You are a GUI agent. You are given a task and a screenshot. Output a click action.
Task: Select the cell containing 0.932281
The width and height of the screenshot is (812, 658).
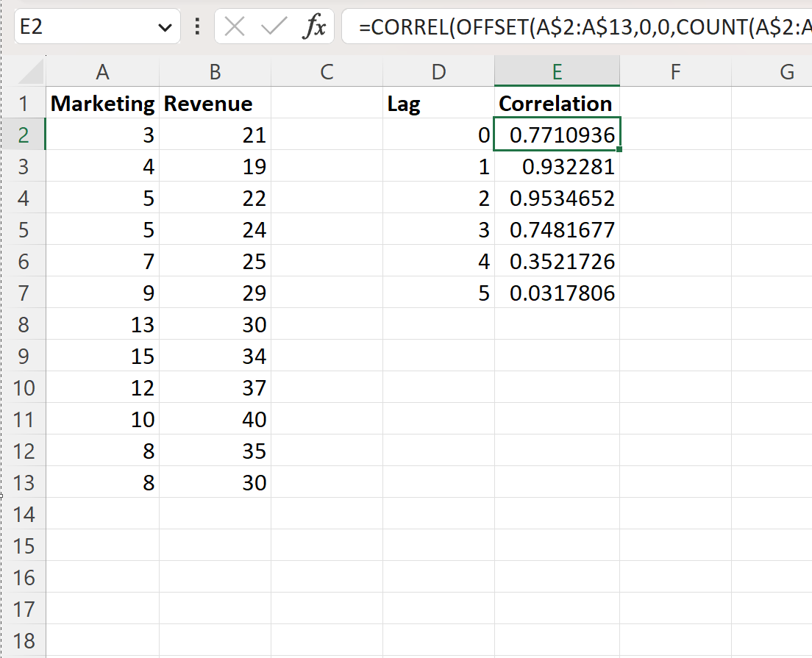click(x=557, y=166)
